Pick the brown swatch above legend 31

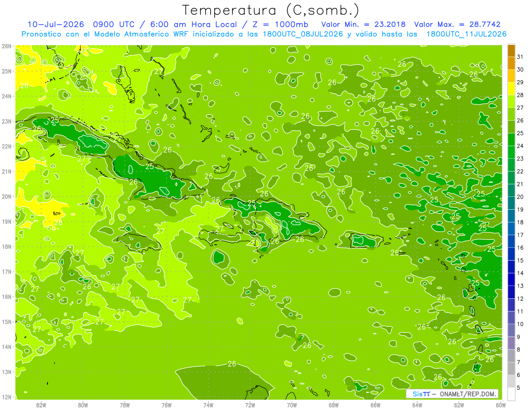point(511,50)
